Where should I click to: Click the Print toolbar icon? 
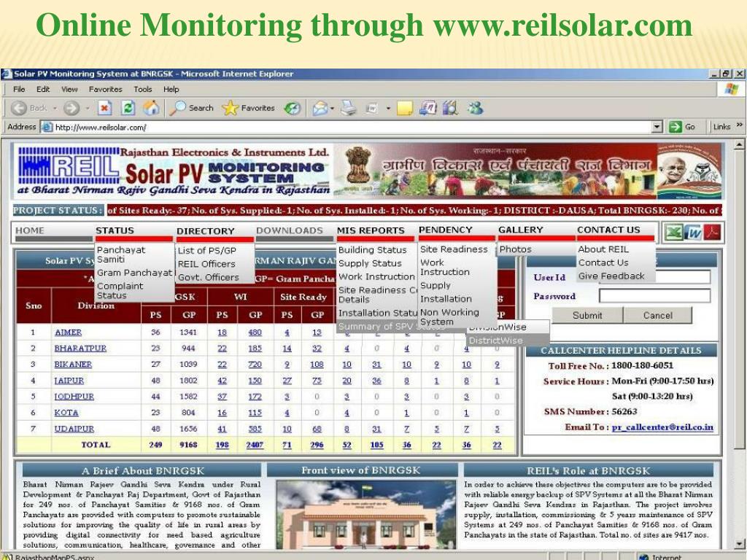pos(349,108)
